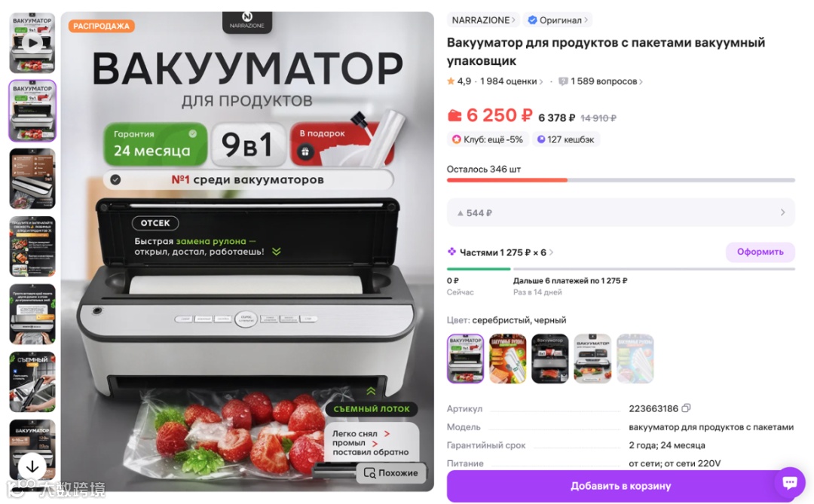Expand Частями 1 275 ₽ × 6 details

(501, 253)
